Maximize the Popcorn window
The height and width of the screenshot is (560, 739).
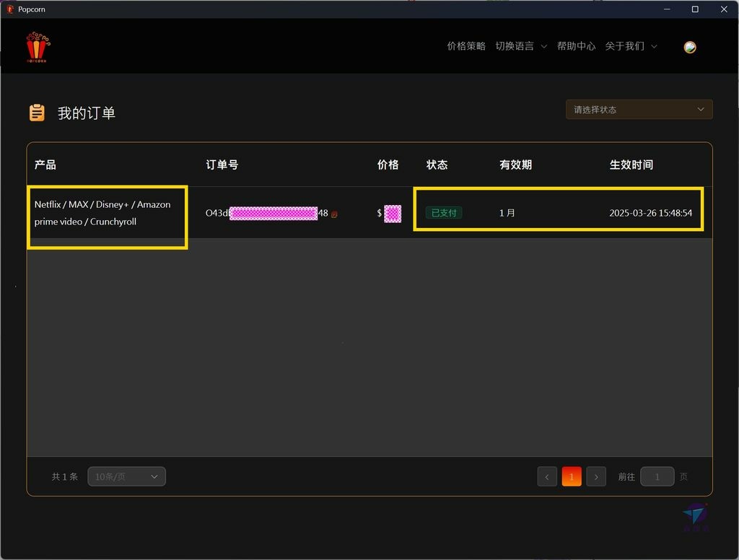click(x=695, y=9)
